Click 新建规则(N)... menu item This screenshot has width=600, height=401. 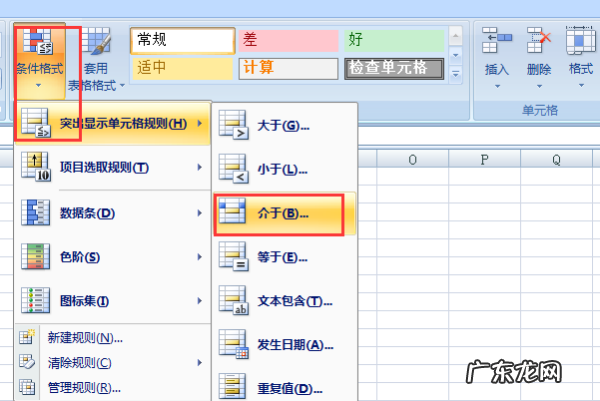point(112,337)
